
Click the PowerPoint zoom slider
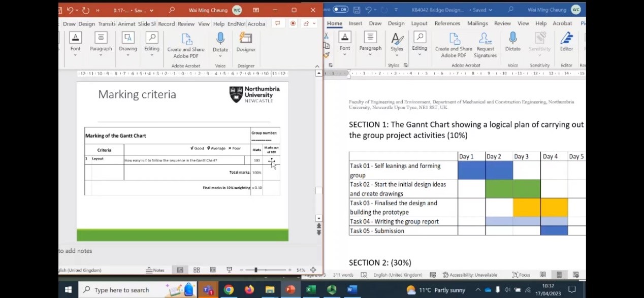pos(256,270)
